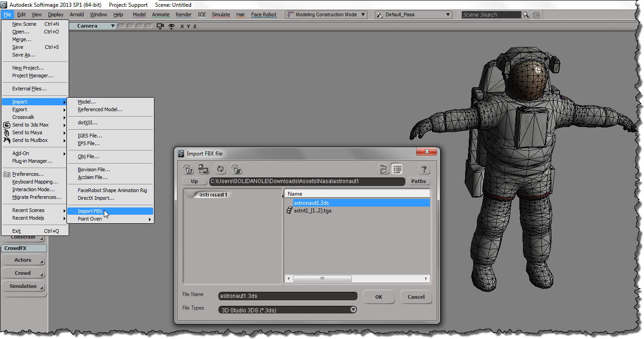The width and height of the screenshot is (644, 339).
Task: Click the network drives icon in file browser
Action: [204, 169]
